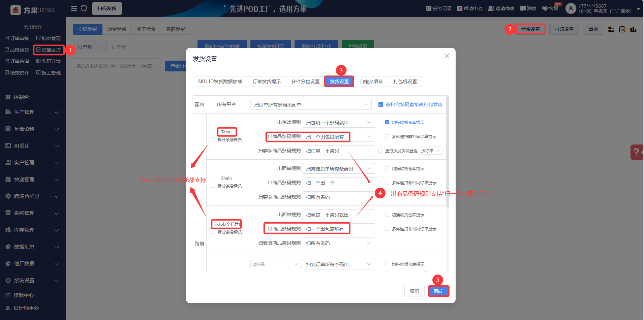Check Shein 拆分紧急备货

(x=213, y=186)
